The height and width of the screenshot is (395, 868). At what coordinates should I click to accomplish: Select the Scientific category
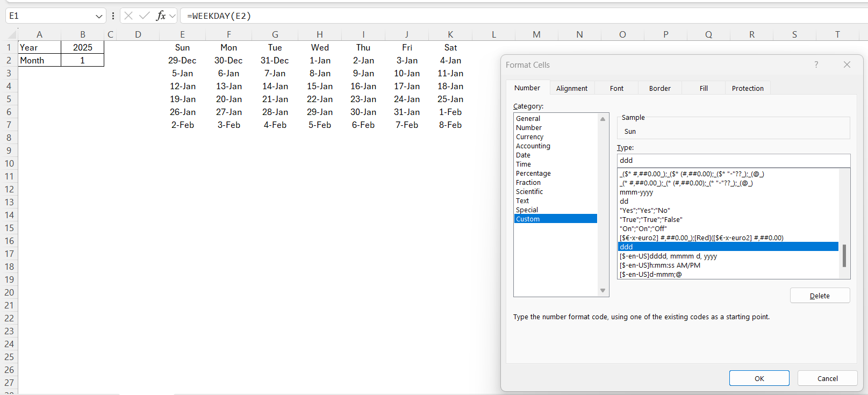(555, 191)
